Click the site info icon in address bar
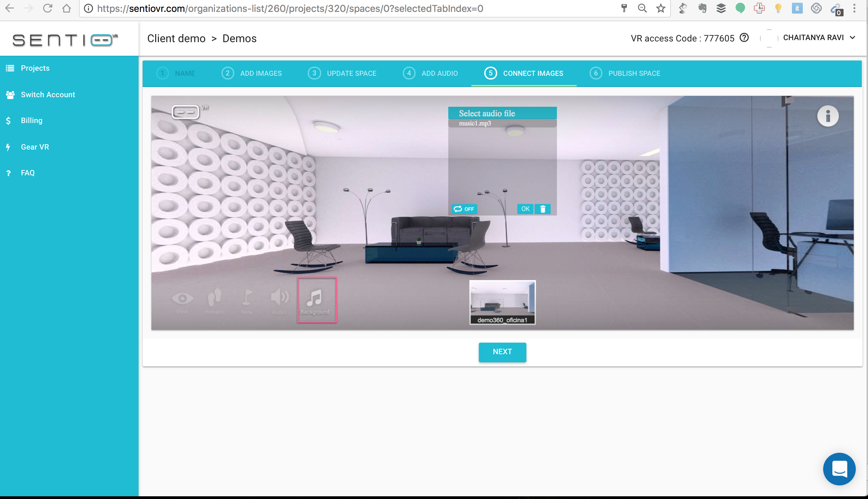This screenshot has height=499, width=868. 88,8
